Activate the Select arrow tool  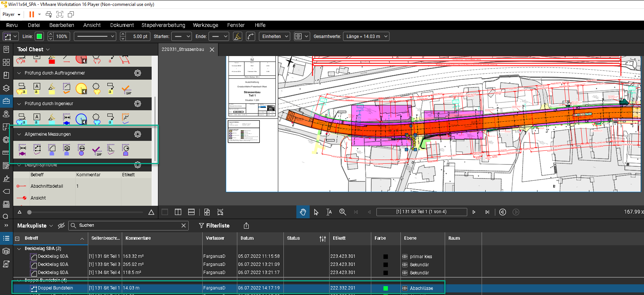pos(316,212)
